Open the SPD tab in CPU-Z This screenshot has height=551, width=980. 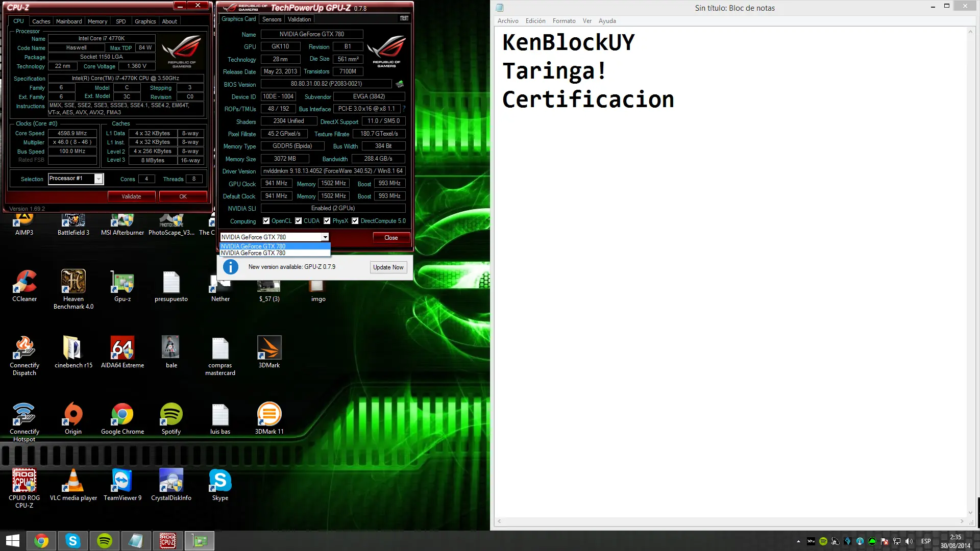[121, 21]
